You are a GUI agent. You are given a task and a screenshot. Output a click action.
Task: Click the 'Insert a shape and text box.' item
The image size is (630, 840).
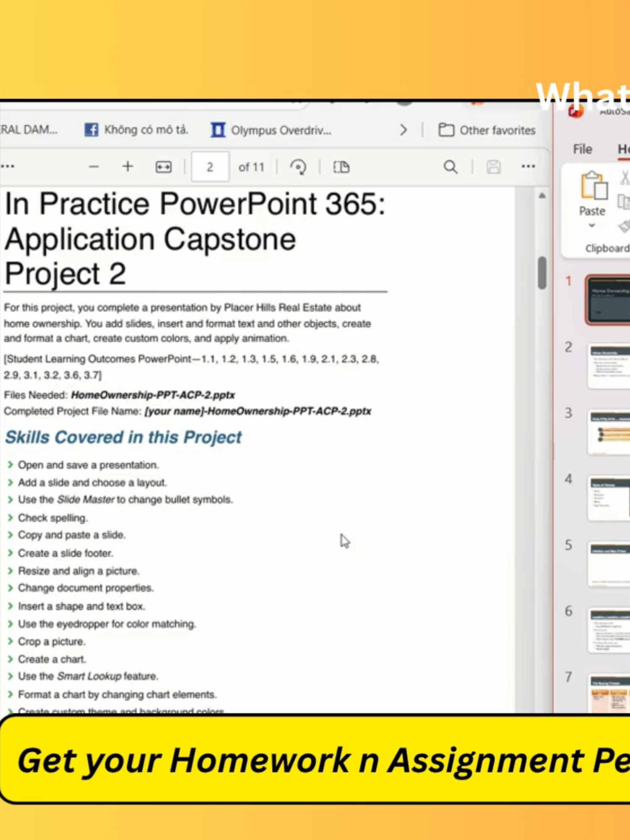[81, 606]
